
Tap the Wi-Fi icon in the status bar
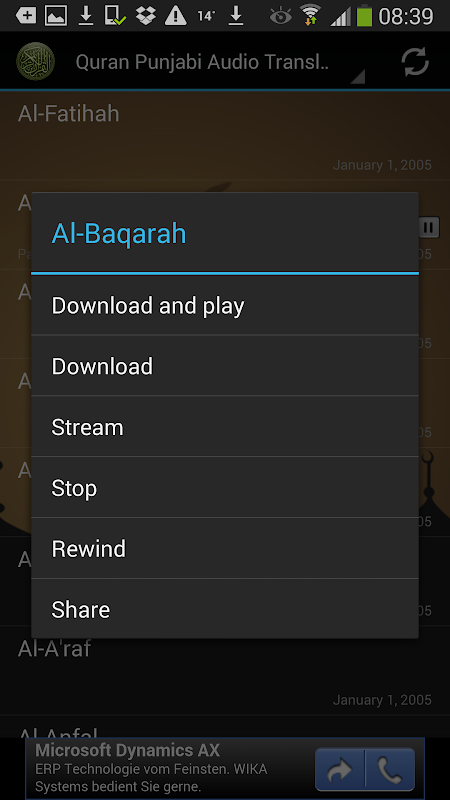[310, 15]
